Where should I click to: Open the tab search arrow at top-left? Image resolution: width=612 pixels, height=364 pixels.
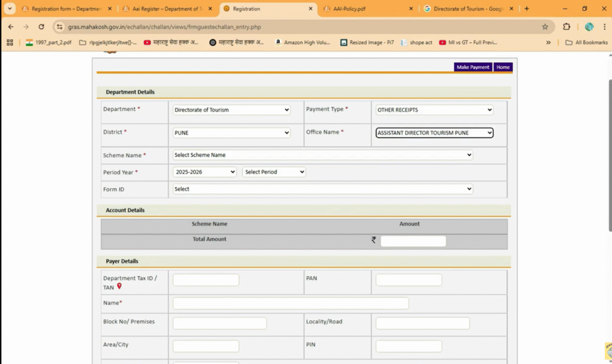click(x=9, y=9)
